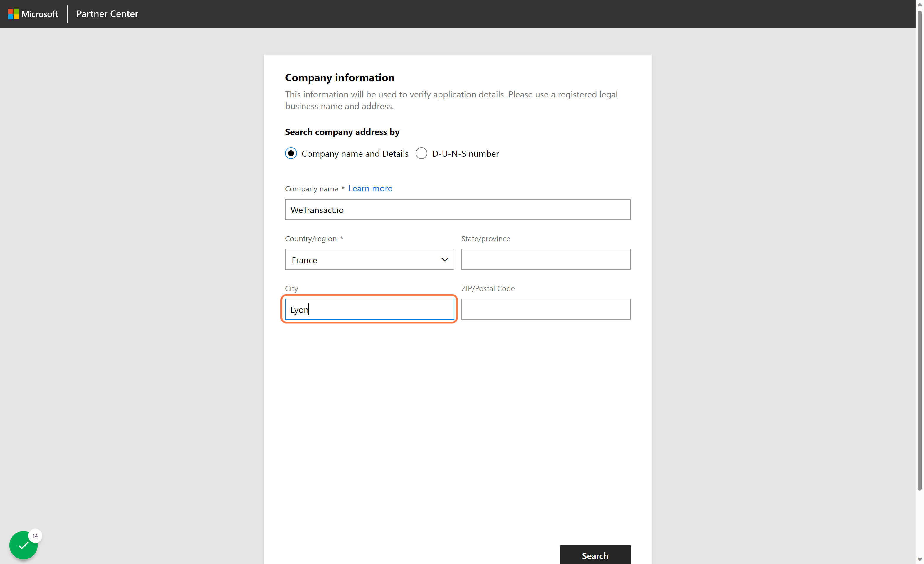Viewport: 924px width, 564px height.
Task: Click the Company information heading
Action: [340, 77]
